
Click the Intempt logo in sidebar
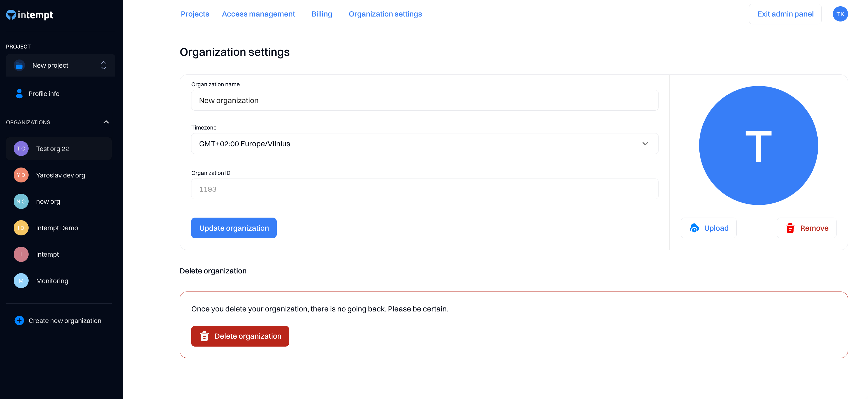point(30,15)
